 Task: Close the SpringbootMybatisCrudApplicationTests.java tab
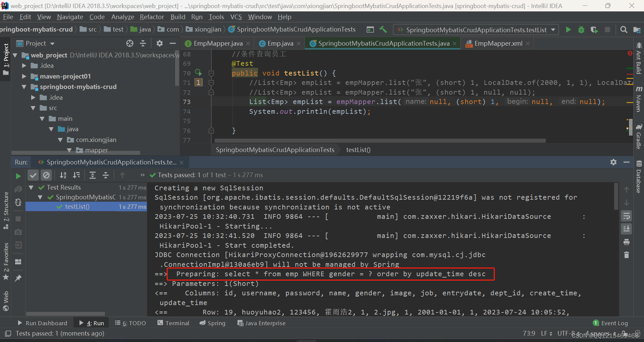coord(455,44)
